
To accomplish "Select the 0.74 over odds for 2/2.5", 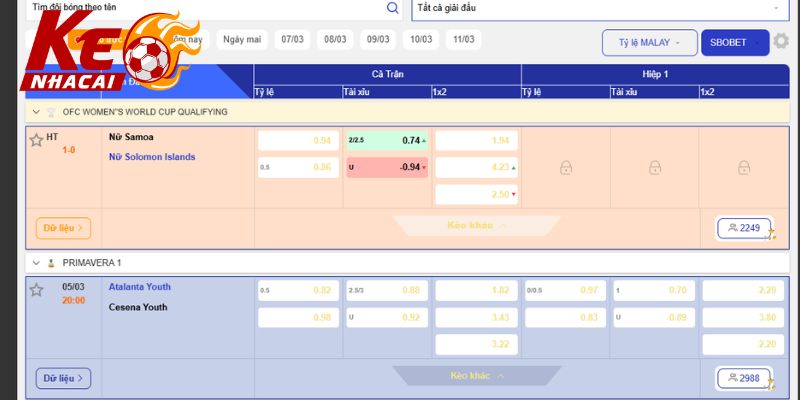I will pyautogui.click(x=387, y=141).
